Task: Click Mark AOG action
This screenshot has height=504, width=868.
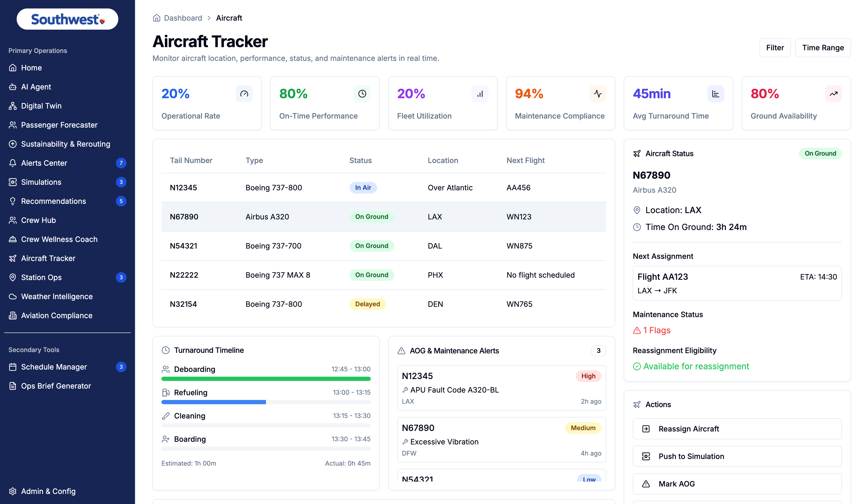Action: coord(737,484)
